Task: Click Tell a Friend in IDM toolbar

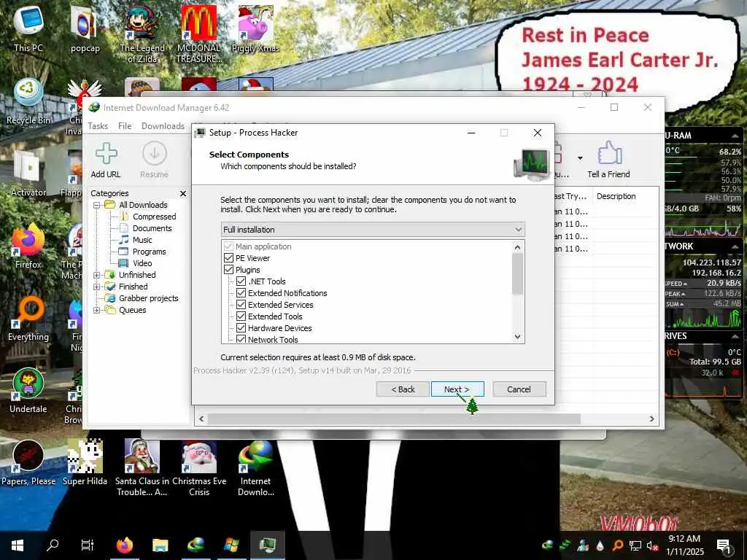Action: (x=608, y=160)
